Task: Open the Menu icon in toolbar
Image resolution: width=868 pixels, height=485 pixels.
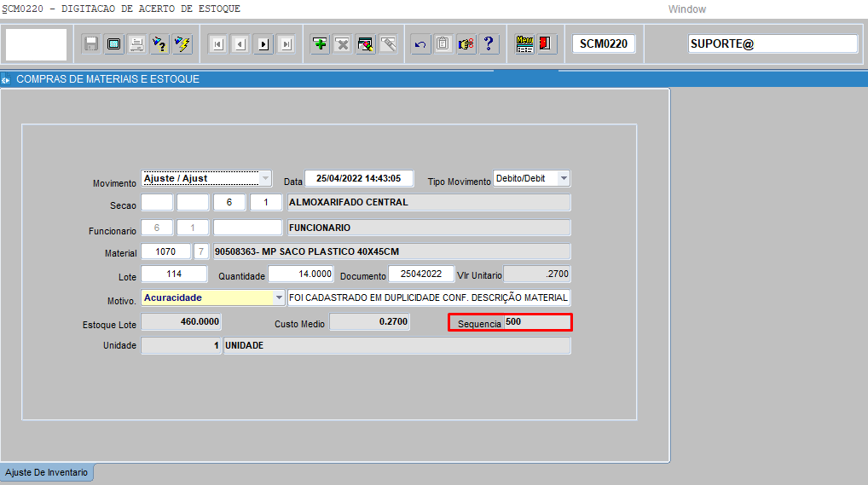Action: tap(524, 43)
